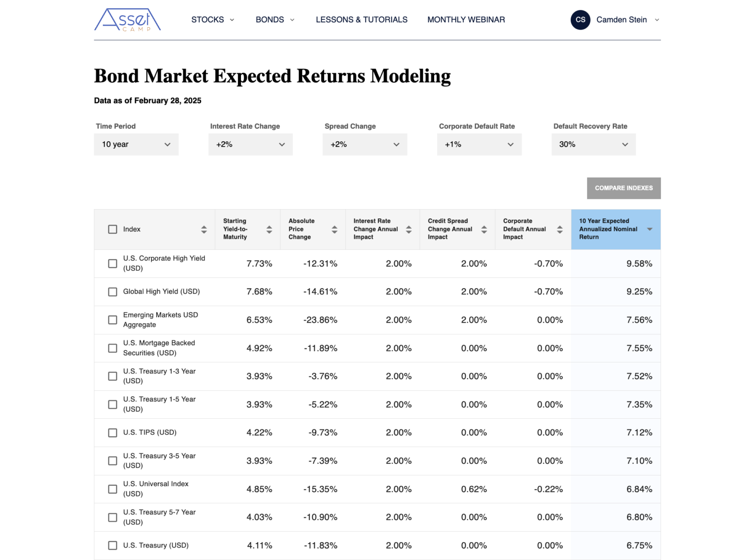746x560 pixels.
Task: Select all indexes via header checkbox
Action: tap(112, 229)
